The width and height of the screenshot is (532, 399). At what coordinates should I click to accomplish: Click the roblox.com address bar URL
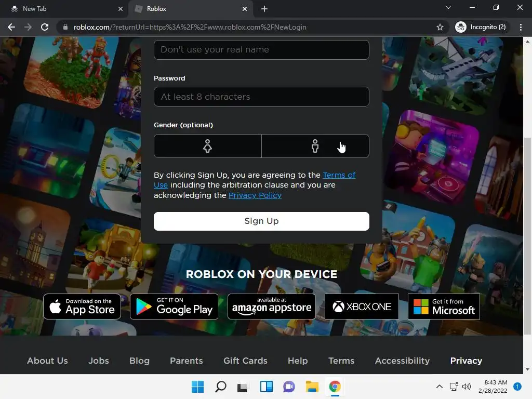tap(190, 27)
